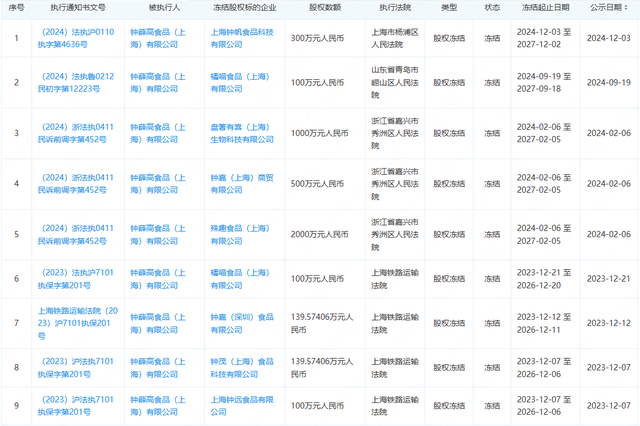Open 钟薛高食品(上海)有限公司 in row 2
Screen dimensions: 640x426
[158, 82]
